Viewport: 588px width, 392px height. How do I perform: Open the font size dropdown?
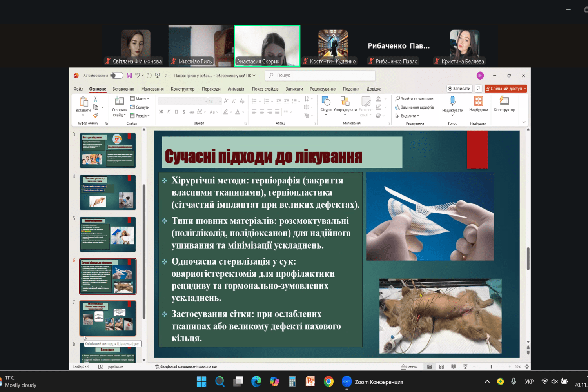pyautogui.click(x=220, y=101)
